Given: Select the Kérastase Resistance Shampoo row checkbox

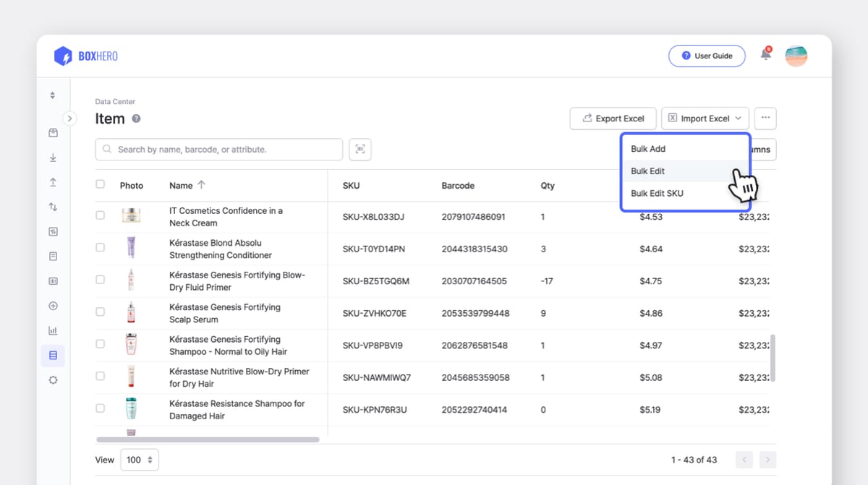Looking at the screenshot, I should (x=100, y=408).
